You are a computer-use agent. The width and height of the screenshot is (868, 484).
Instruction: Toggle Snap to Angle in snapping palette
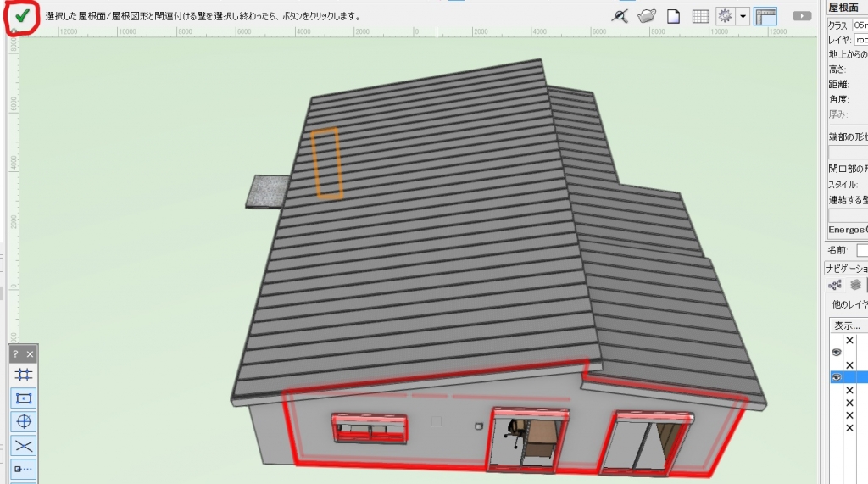(23, 421)
